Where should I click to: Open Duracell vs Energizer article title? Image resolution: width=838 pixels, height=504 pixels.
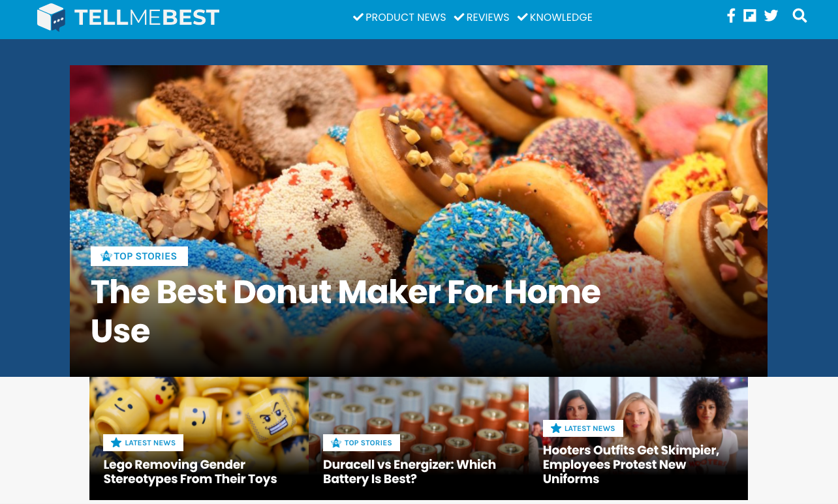click(x=409, y=472)
